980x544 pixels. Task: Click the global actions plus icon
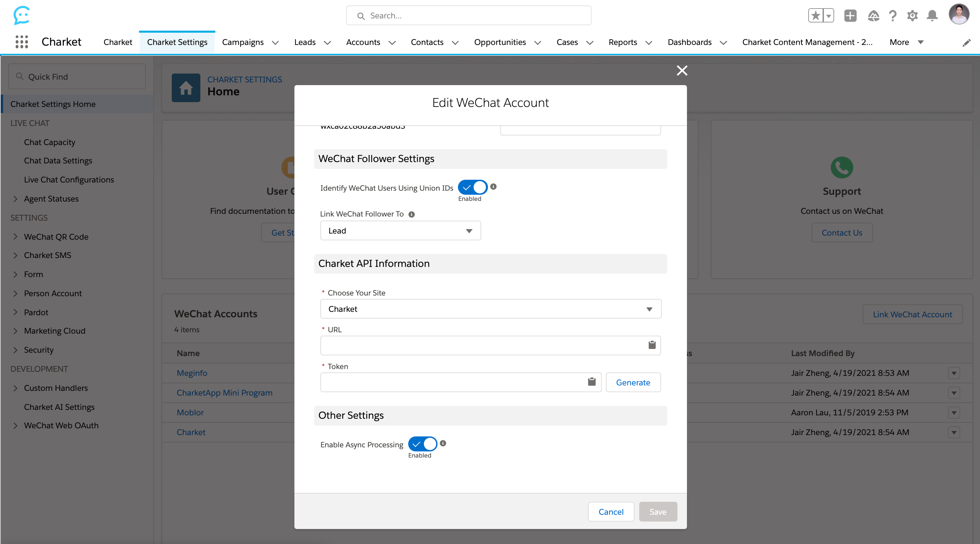[850, 16]
